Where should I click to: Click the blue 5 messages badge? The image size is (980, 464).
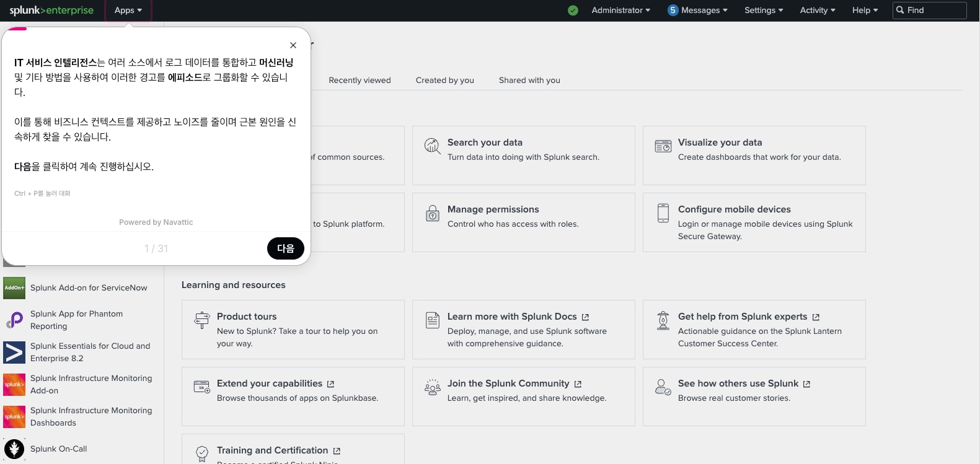point(673,11)
